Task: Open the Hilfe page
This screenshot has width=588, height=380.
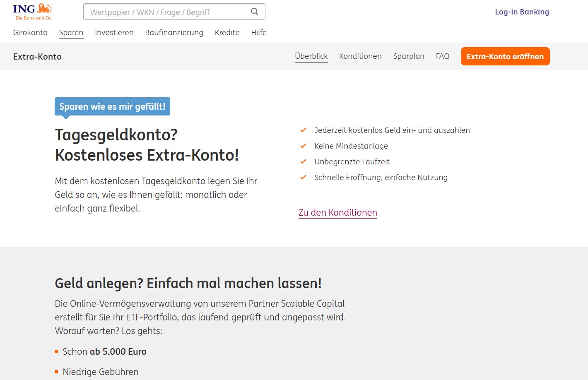Action: (x=259, y=33)
